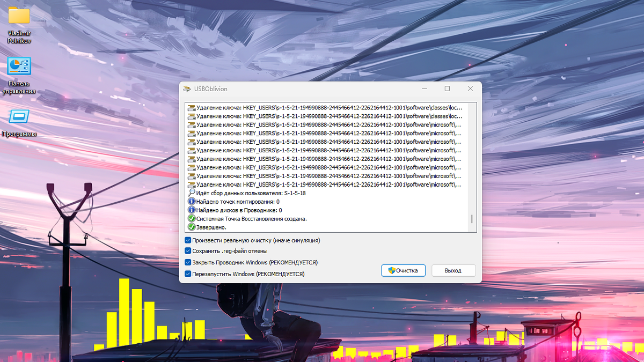The image size is (644, 362).
Task: Open the Vladimir Polnikov folder on desktop
Action: coord(19,24)
